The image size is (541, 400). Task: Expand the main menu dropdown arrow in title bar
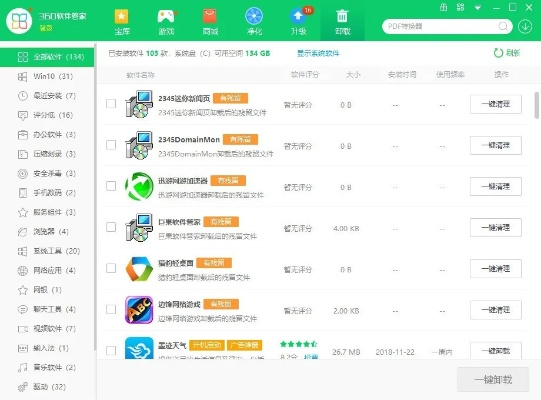(x=478, y=8)
